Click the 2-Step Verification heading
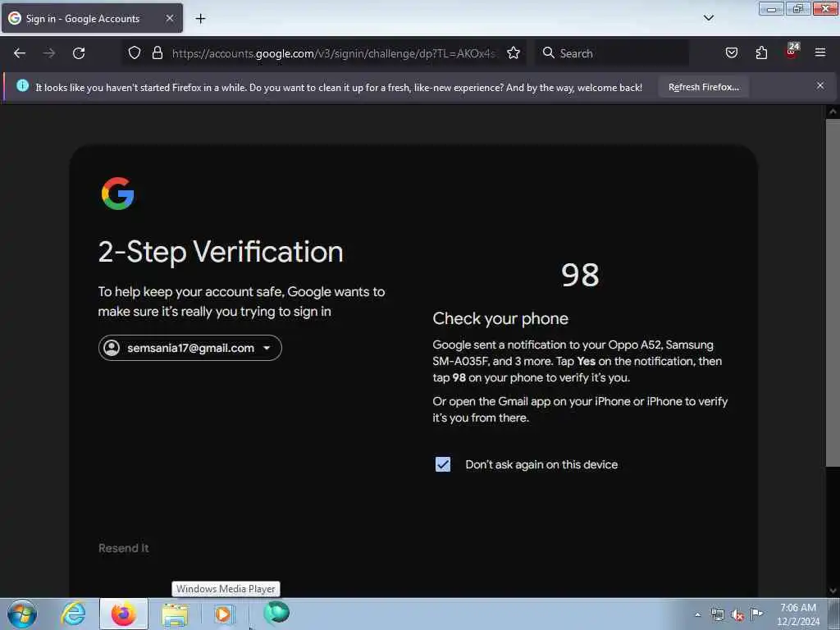Screen dimensions: 840x630 221,251
